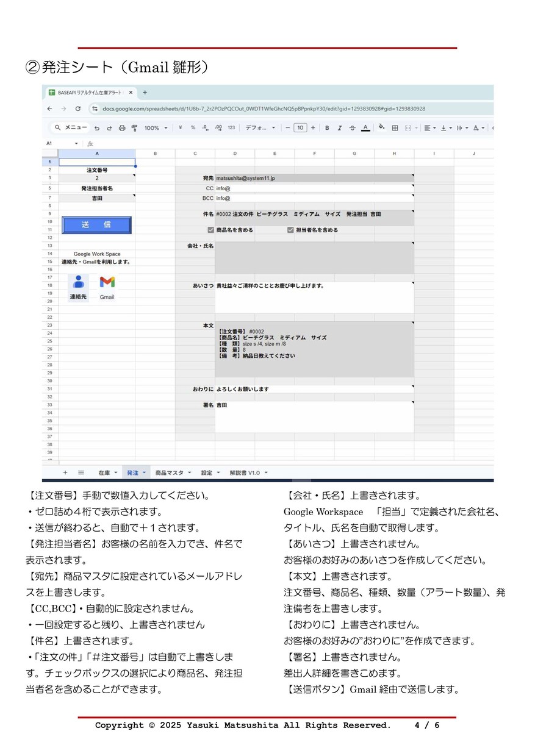This screenshot has height=756, width=535.
Task: Switch to the 解説書 V1.0 sheet tab
Action: coord(248,472)
